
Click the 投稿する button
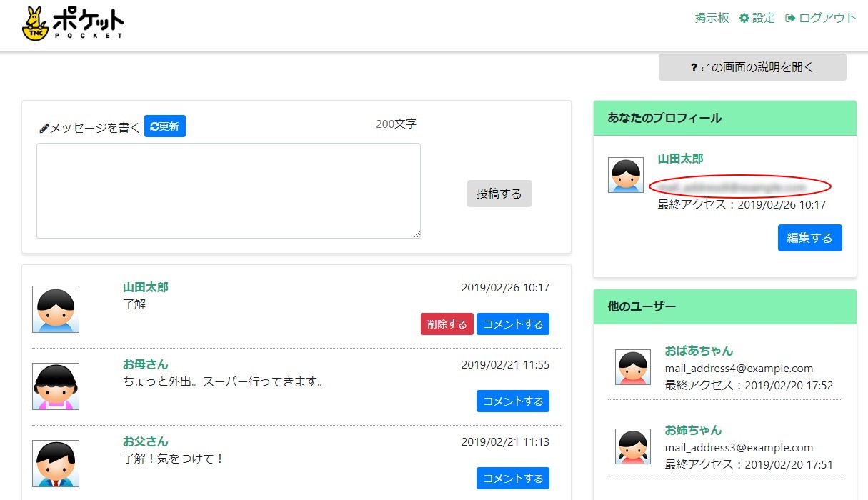499,194
